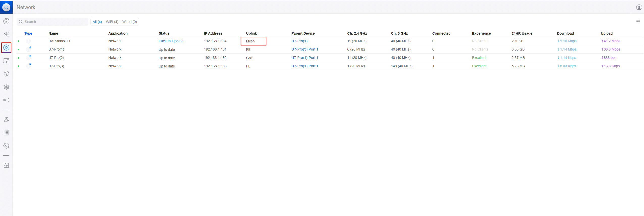Screen dimensions: 644x216
Task: Select the U7-Pro(3) device name
Action: [56, 66]
